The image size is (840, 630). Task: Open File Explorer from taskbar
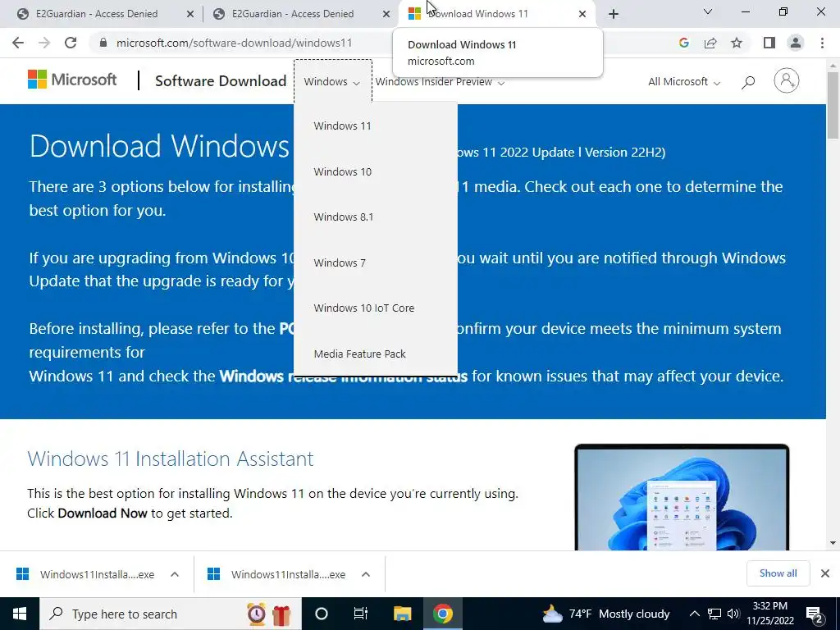tap(402, 614)
